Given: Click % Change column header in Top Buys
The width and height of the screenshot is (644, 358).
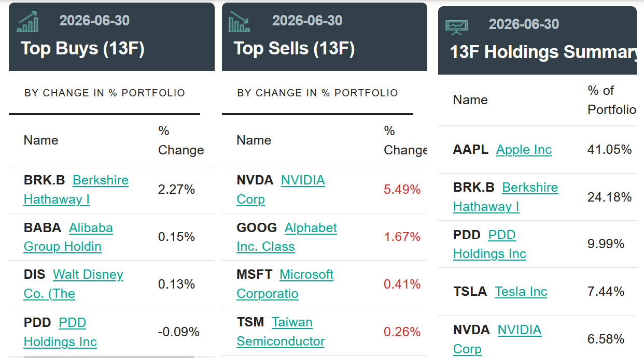Looking at the screenshot, I should 180,140.
